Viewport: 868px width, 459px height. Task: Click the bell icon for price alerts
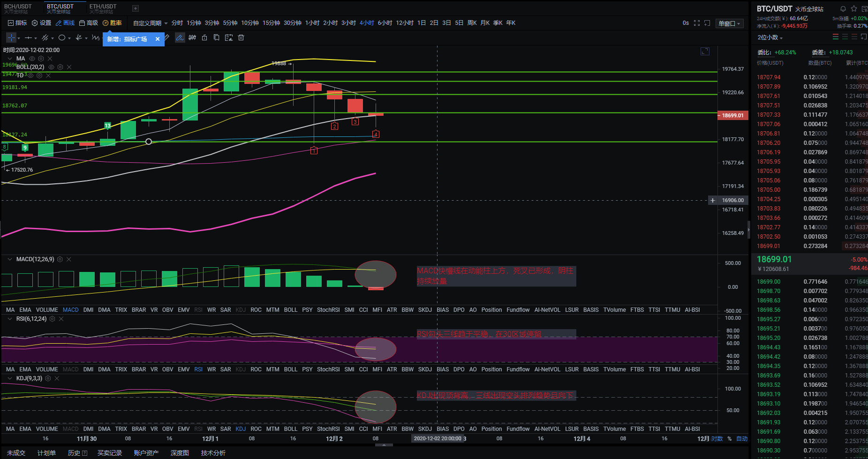(843, 8)
